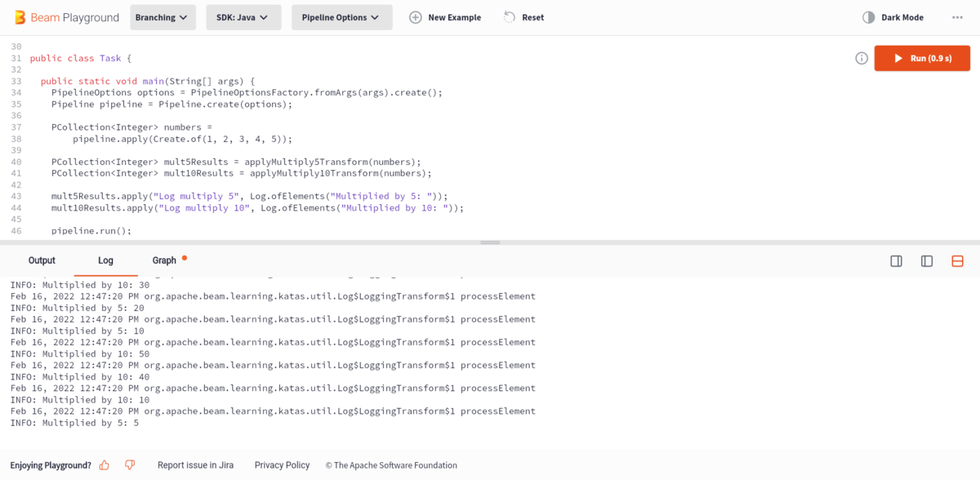This screenshot has height=480, width=980.
Task: Switch to the Output tab
Action: (42, 260)
